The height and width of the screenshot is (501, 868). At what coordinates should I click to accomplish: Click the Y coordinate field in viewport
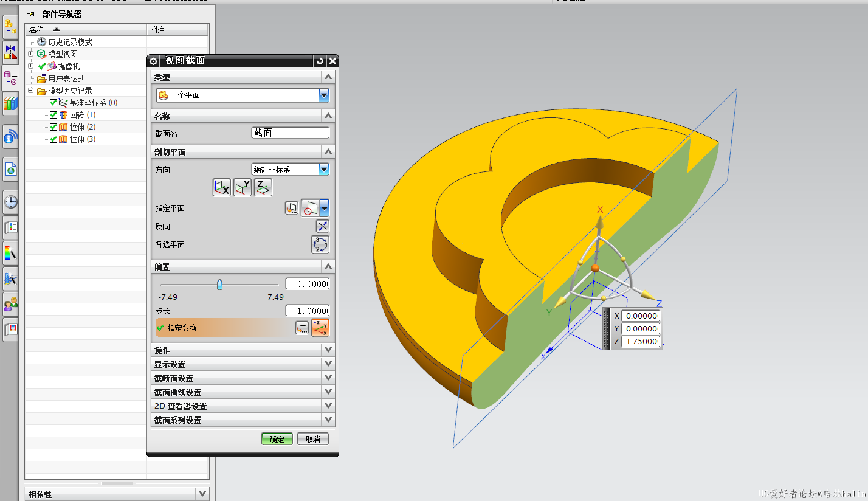pyautogui.click(x=641, y=328)
